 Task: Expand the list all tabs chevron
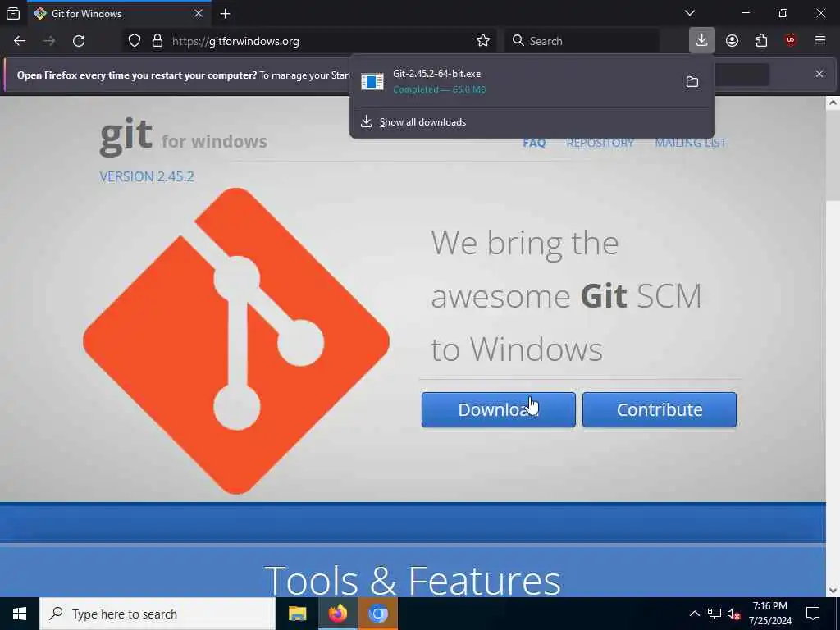click(690, 13)
